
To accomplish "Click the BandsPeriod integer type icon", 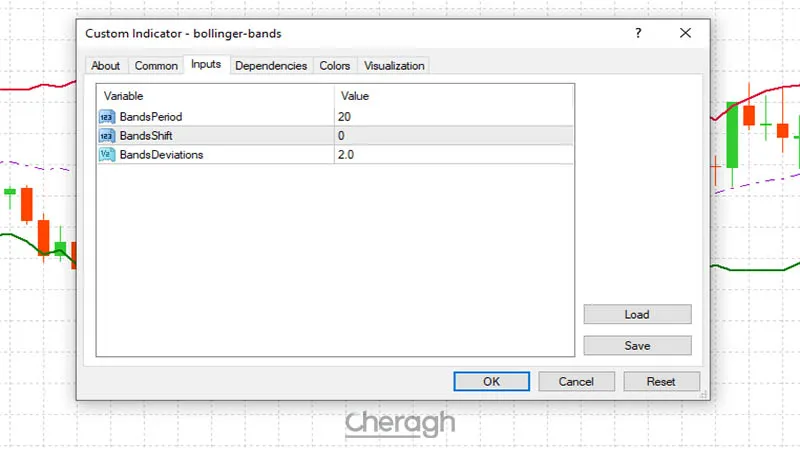I will click(x=107, y=117).
